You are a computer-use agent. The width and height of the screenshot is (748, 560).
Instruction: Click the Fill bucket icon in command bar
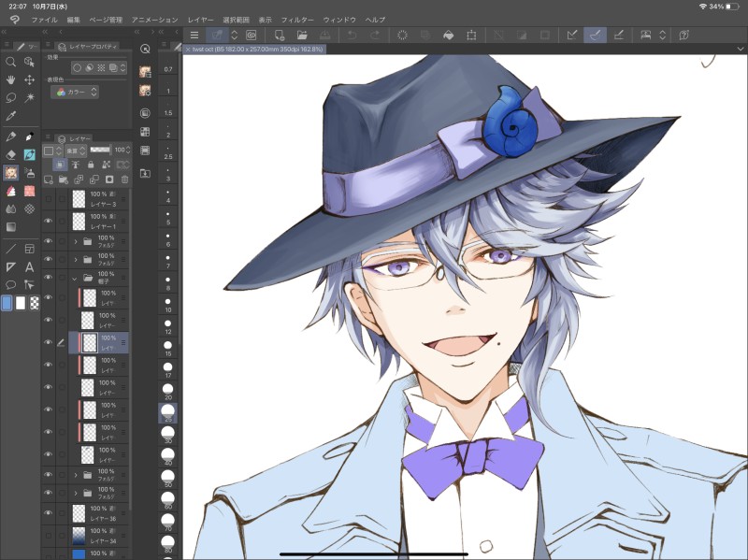click(449, 35)
